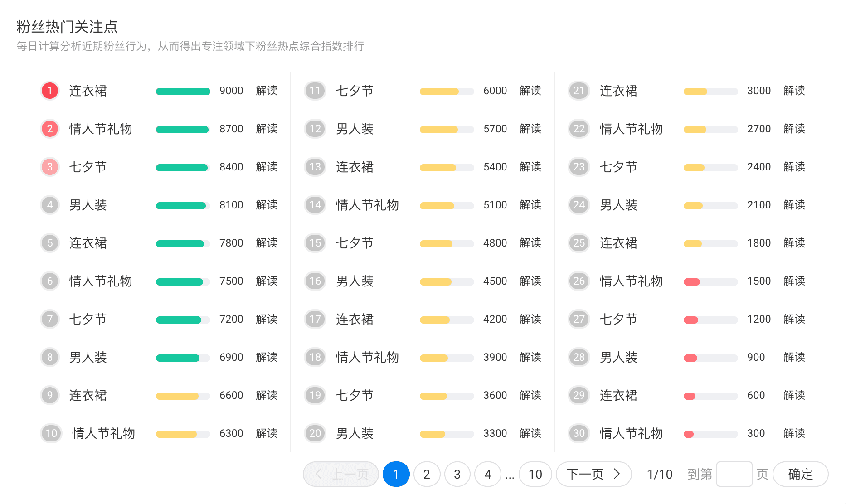Click the gray rank 10 badge
846x504 pixels.
click(51, 433)
